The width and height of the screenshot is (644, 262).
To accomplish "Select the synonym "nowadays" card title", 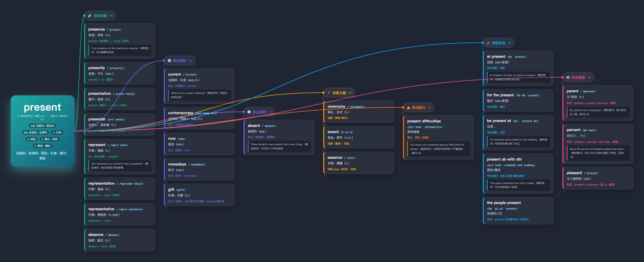I will [x=177, y=164].
